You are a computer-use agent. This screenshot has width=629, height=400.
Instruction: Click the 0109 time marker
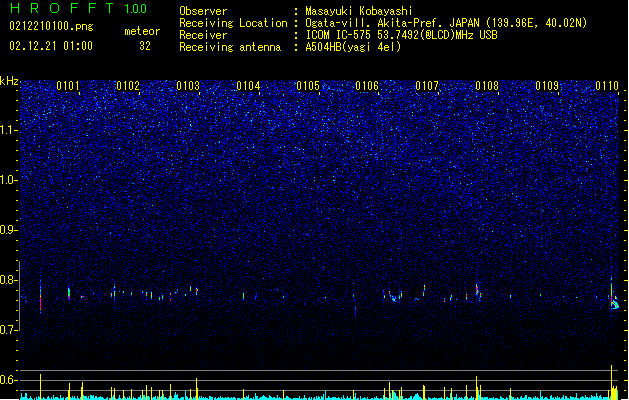[547, 86]
